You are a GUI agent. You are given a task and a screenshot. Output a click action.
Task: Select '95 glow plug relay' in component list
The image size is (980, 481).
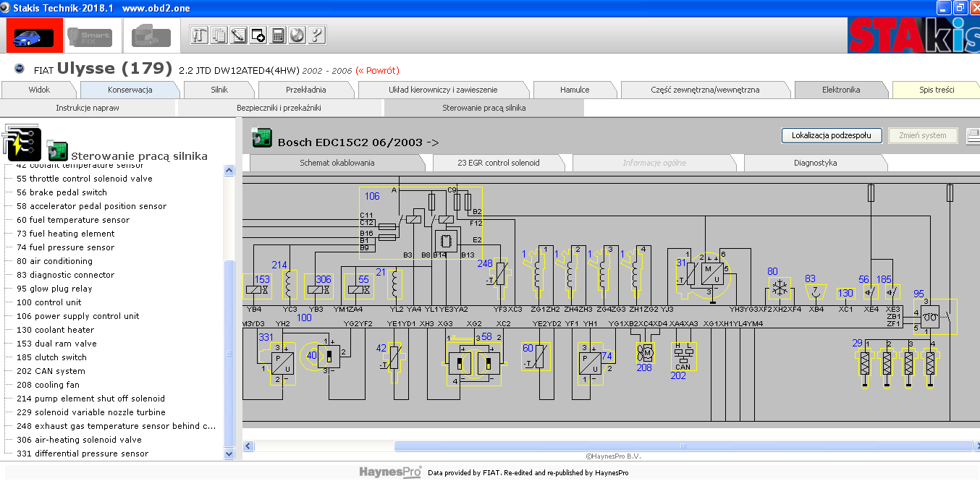pos(54,289)
